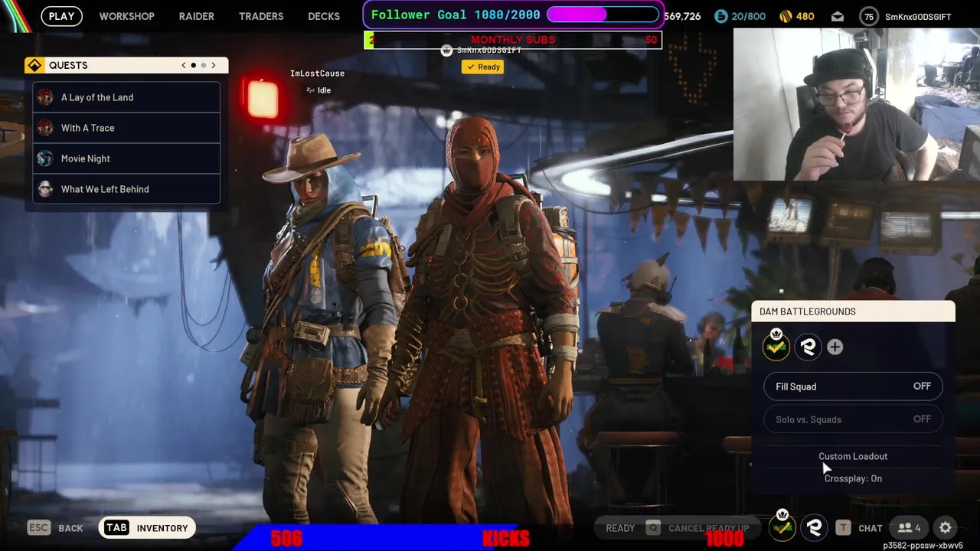Viewport: 980px width, 551px height.
Task: Click the Movie Night quest avatar
Action: click(45, 158)
